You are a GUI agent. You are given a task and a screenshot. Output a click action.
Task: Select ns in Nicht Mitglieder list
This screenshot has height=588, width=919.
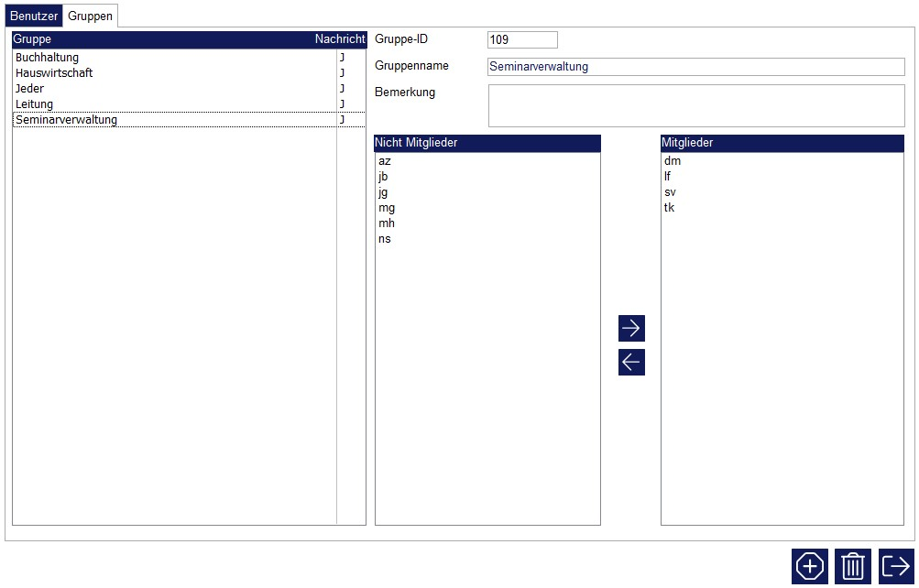(x=385, y=239)
